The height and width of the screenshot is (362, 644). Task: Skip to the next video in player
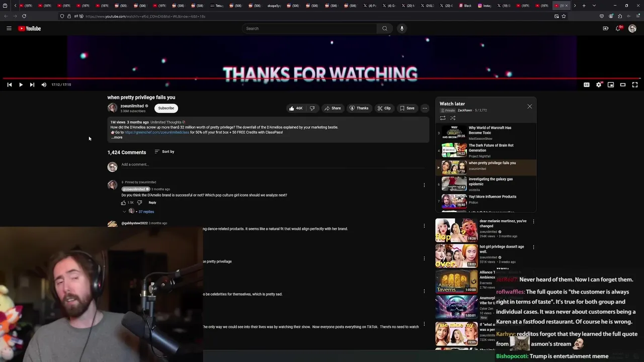(32, 84)
